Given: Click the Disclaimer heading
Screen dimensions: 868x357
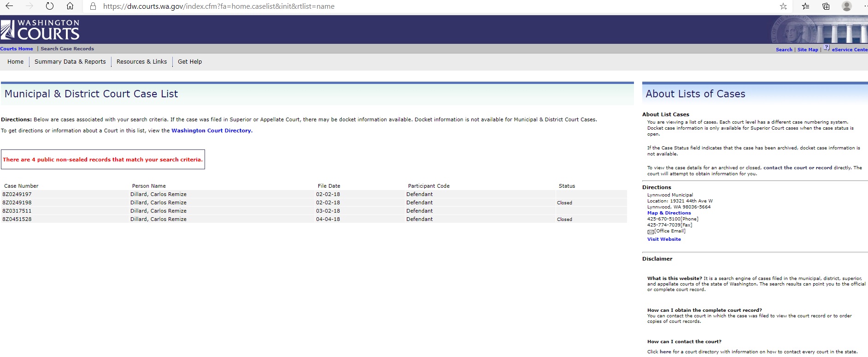Looking at the screenshot, I should (657, 259).
